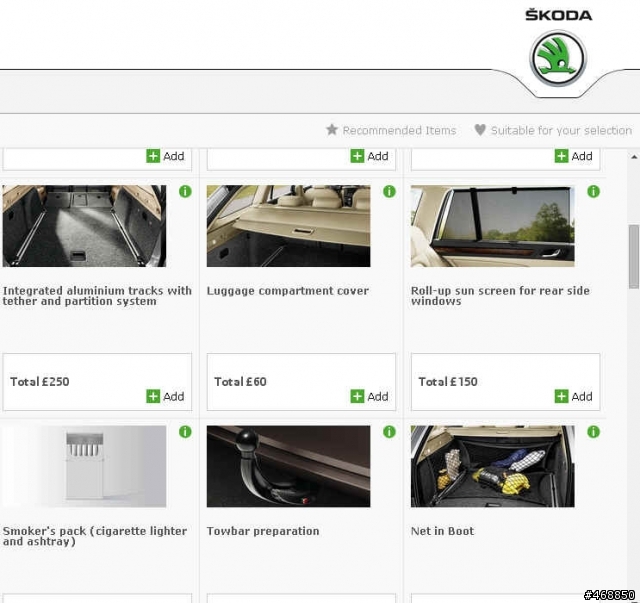The height and width of the screenshot is (603, 640).
Task: Click the scrollbar up arrow
Action: (634, 157)
